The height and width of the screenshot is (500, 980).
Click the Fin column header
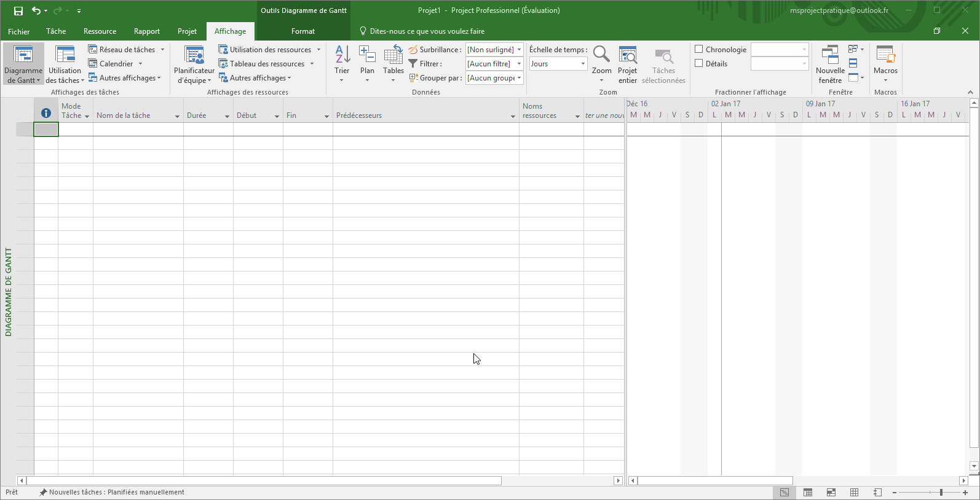[x=308, y=111]
